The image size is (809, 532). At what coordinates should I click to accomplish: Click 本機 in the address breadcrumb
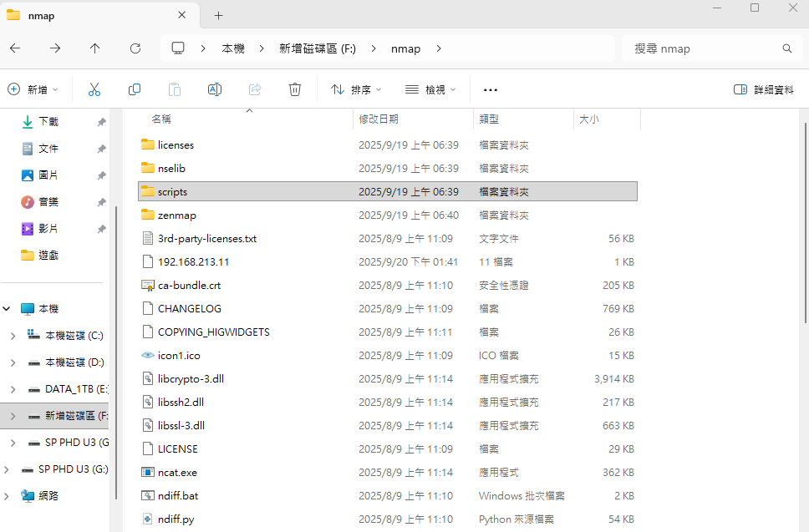pos(233,48)
